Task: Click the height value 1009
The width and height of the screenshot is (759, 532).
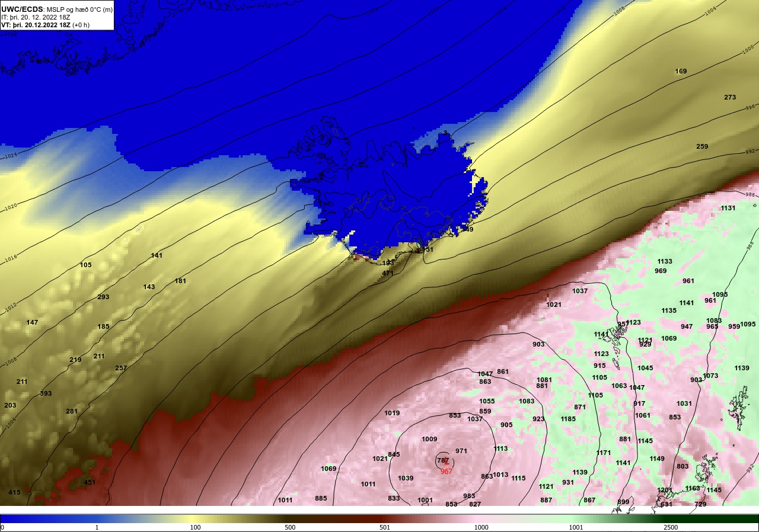Action: click(429, 439)
